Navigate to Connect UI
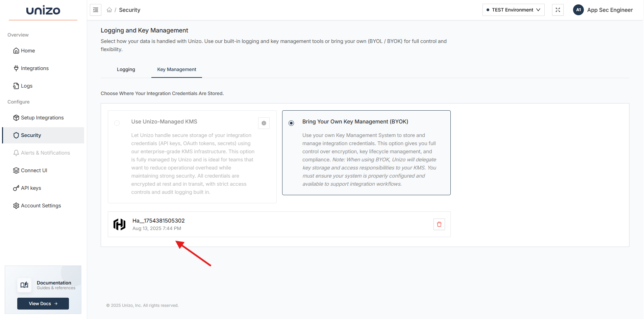This screenshot has width=644, height=319. tap(34, 170)
